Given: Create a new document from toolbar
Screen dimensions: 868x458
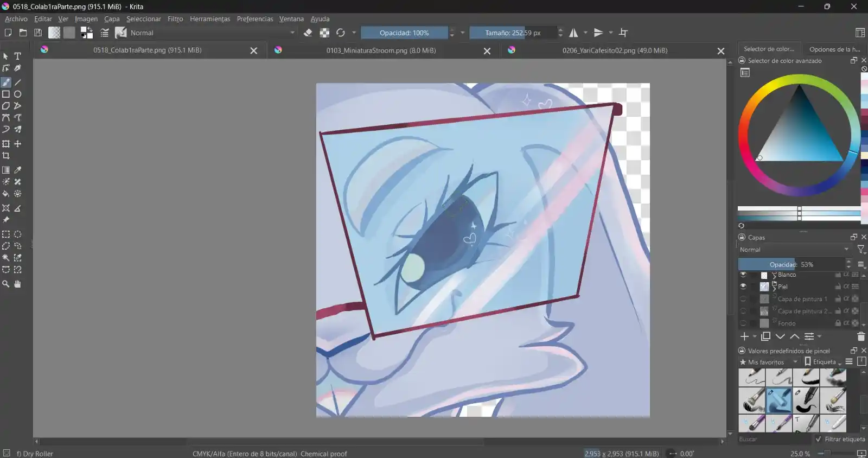Looking at the screenshot, I should click(8, 33).
